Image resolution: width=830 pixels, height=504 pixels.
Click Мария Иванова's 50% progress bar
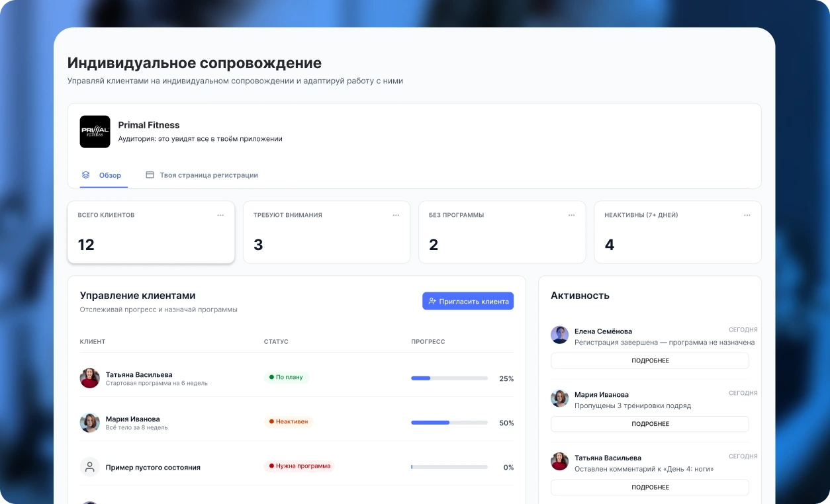[449, 423]
